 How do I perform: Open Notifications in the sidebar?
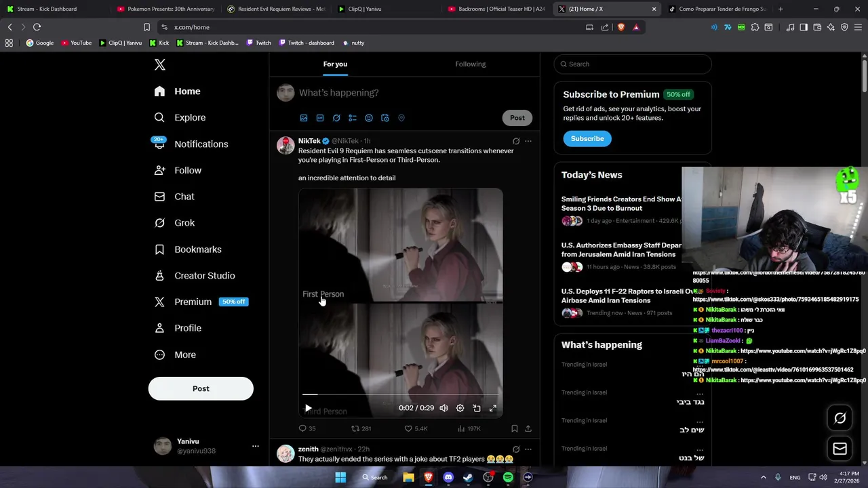tap(191, 144)
